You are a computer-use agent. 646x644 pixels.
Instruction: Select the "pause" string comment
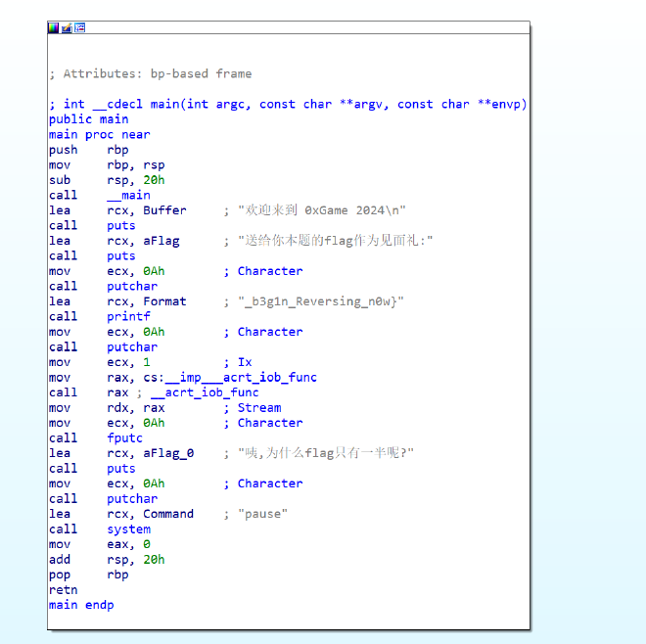click(263, 514)
